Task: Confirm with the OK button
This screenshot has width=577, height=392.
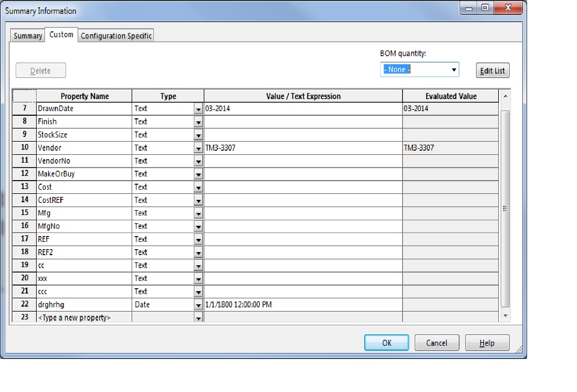Action: 386,343
